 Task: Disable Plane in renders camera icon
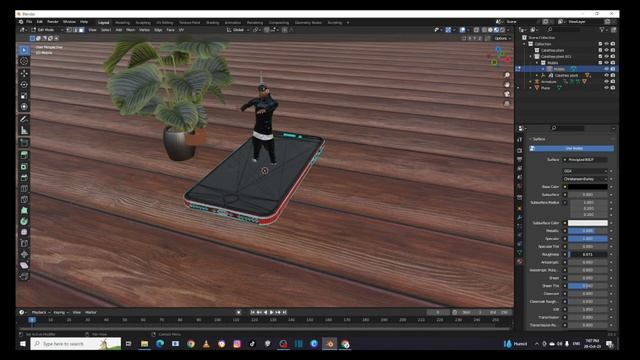click(613, 88)
